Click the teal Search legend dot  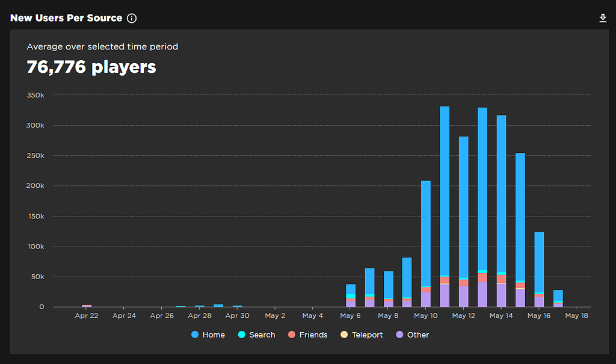click(241, 335)
